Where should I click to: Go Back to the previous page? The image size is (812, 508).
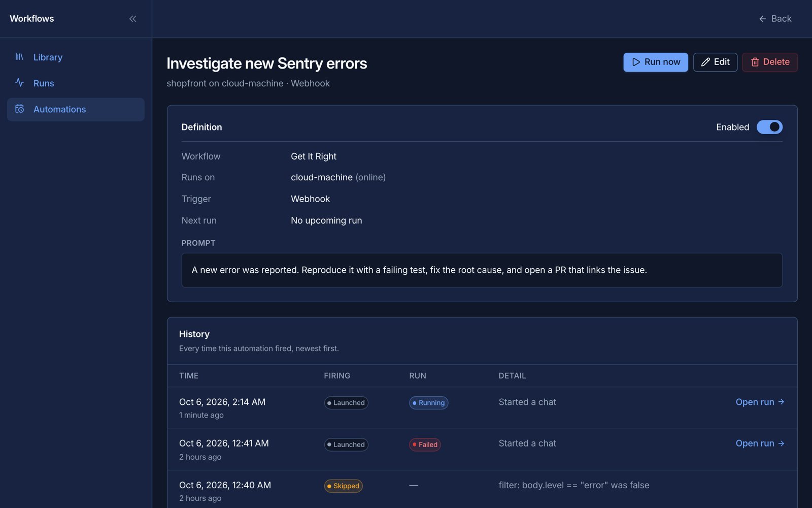coord(775,19)
